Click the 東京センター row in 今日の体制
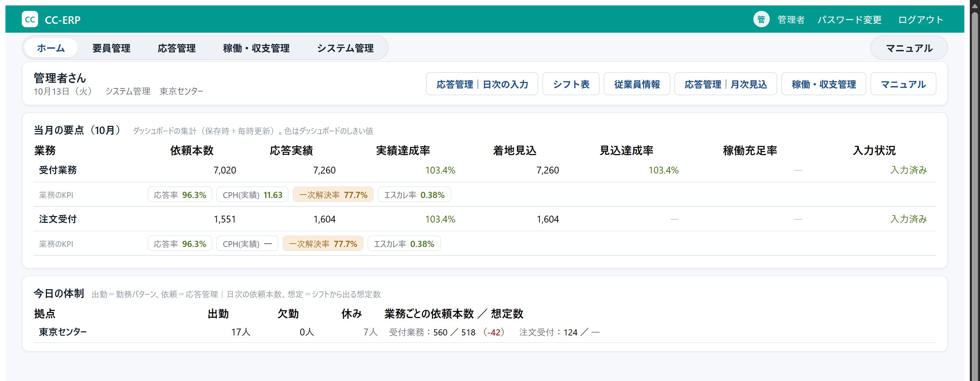Viewport: 980px width, 381px height. pos(485,332)
